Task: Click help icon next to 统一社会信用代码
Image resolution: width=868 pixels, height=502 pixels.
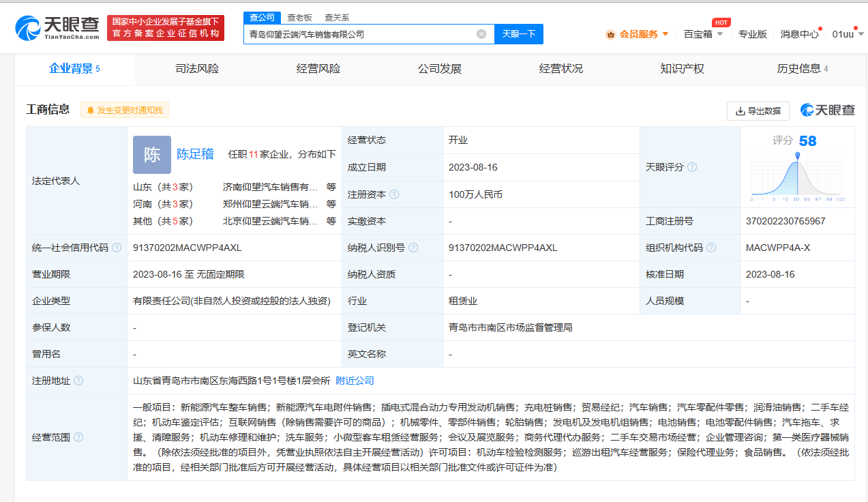Action: pyautogui.click(x=117, y=248)
